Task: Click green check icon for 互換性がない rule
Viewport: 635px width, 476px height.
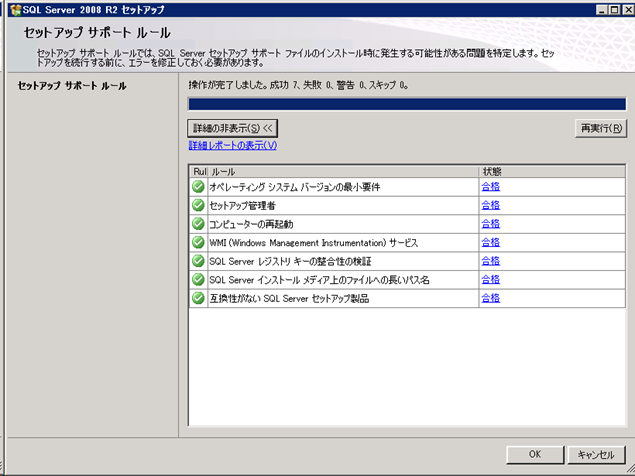Action: [198, 298]
